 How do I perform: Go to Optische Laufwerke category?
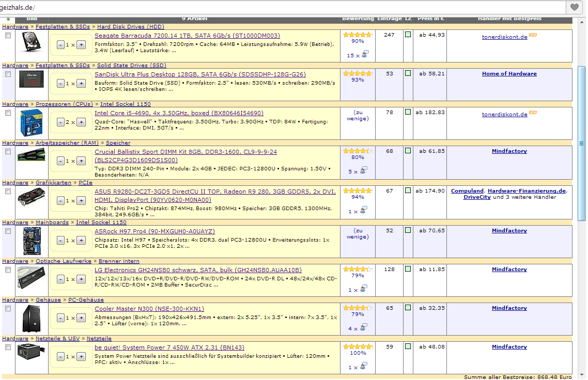point(64,261)
